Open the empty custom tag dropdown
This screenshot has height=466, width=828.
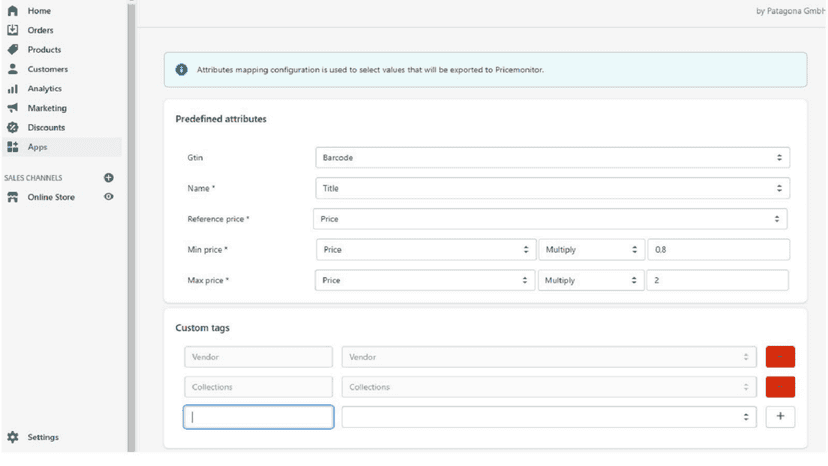coord(549,417)
